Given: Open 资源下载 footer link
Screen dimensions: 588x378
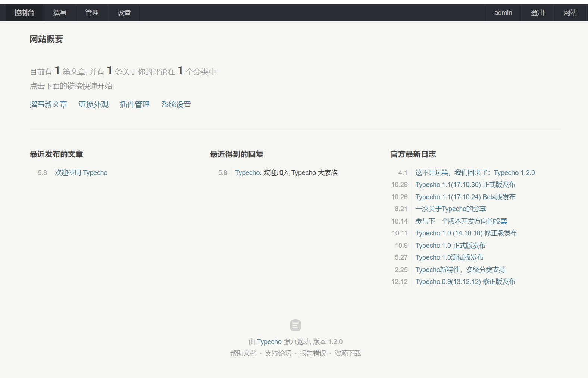Looking at the screenshot, I should click(x=348, y=353).
